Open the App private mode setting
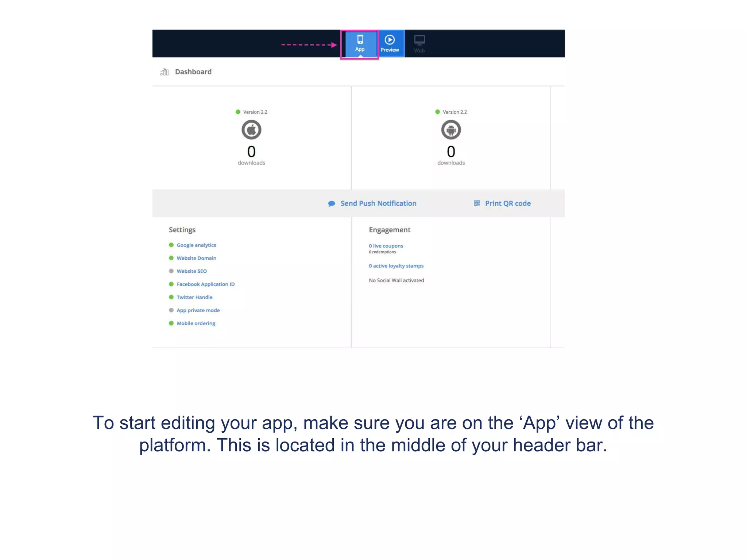The height and width of the screenshot is (560, 747). [198, 310]
